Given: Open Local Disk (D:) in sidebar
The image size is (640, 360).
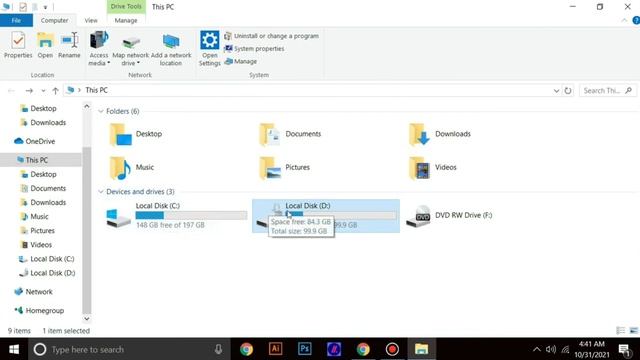Looking at the screenshot, I should [47, 273].
